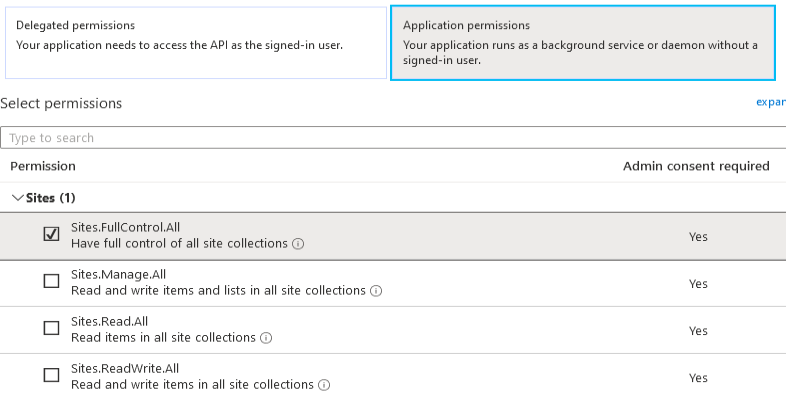Enable the Sites.Manage.All permission checkbox
This screenshot has width=786, height=400.
tap(52, 282)
